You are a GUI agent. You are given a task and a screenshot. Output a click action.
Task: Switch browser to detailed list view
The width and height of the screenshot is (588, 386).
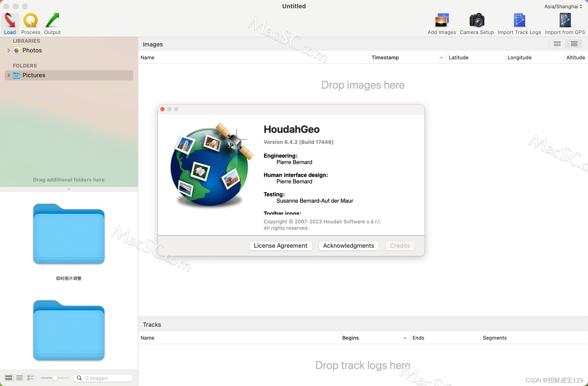tap(31, 378)
